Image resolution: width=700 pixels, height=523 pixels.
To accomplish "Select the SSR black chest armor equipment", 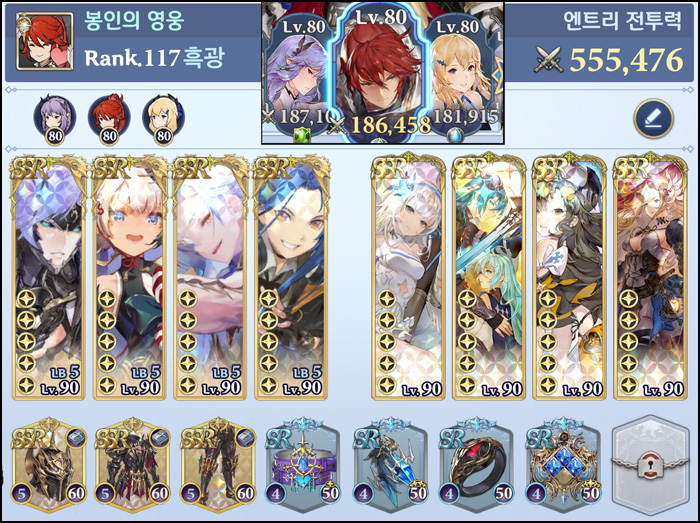I will pos(133,466).
